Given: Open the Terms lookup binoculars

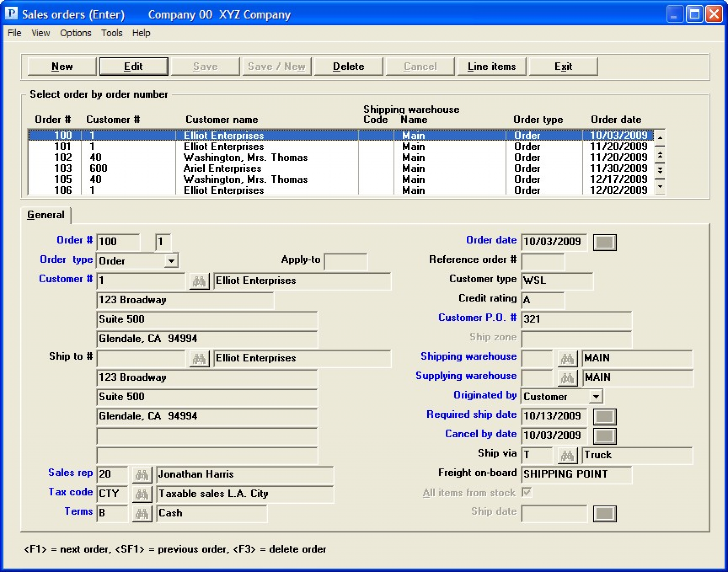Looking at the screenshot, I should click(x=142, y=513).
